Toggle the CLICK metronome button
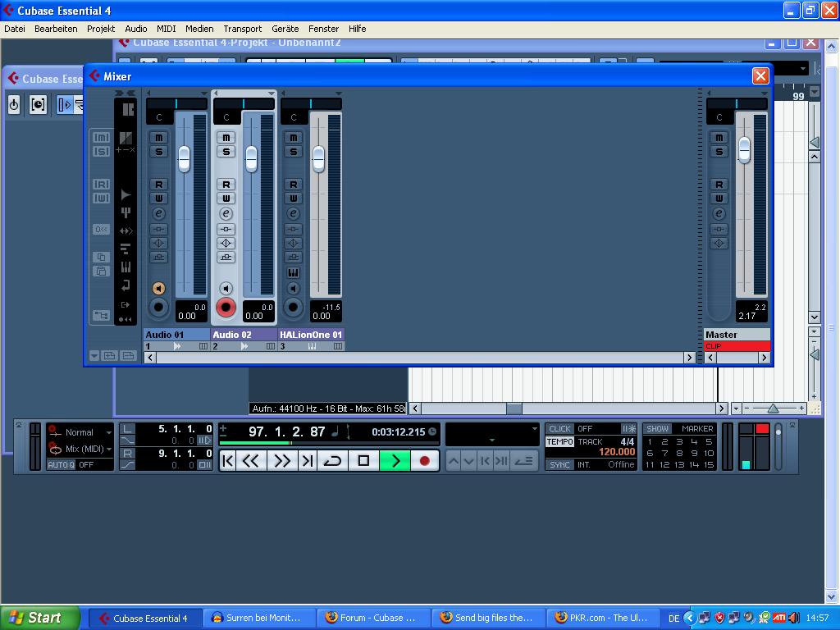Screen dimensions: 840x630 (x=559, y=428)
